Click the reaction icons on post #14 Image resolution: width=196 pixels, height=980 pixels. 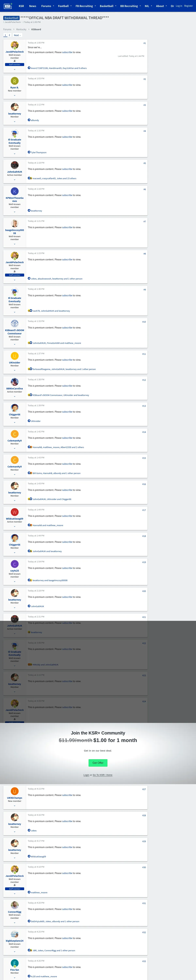30,447
